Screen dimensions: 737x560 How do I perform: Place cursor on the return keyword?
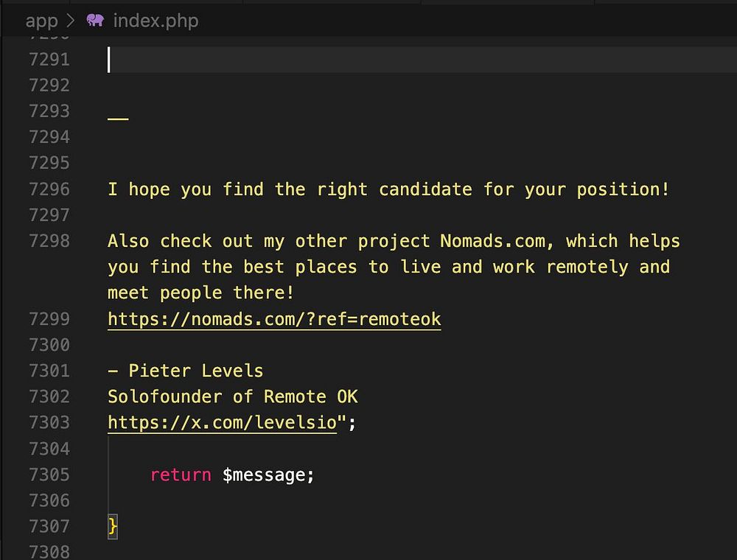180,475
